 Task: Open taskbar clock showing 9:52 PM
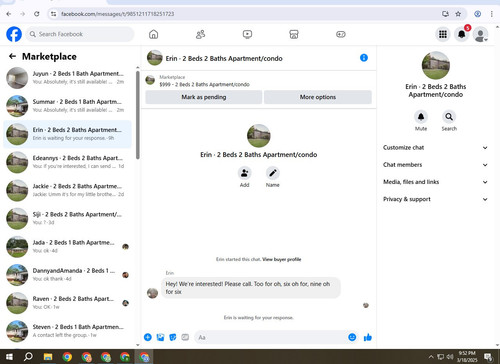click(467, 357)
